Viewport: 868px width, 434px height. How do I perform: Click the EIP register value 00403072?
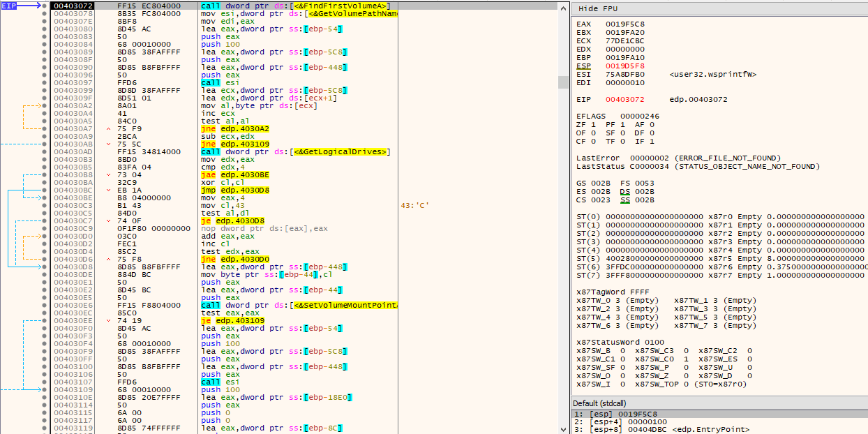click(624, 99)
